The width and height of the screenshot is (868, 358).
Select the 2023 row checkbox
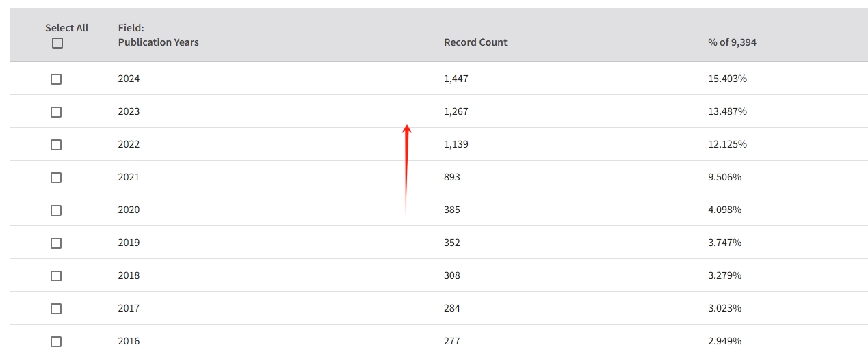tap(56, 112)
